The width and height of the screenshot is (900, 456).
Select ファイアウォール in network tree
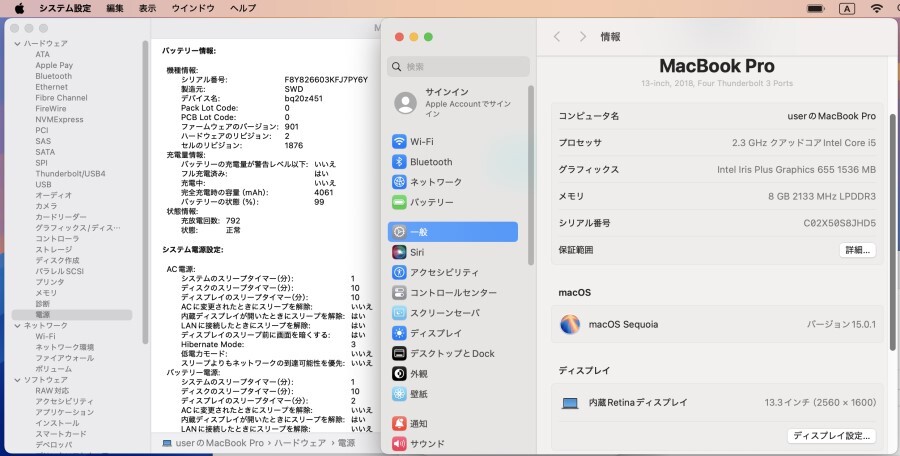coord(64,358)
